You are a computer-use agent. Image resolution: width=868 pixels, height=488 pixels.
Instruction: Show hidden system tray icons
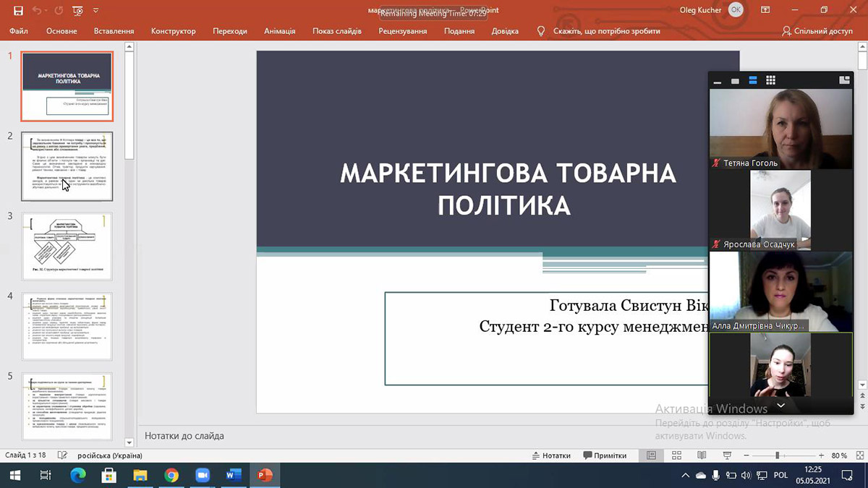coord(686,475)
